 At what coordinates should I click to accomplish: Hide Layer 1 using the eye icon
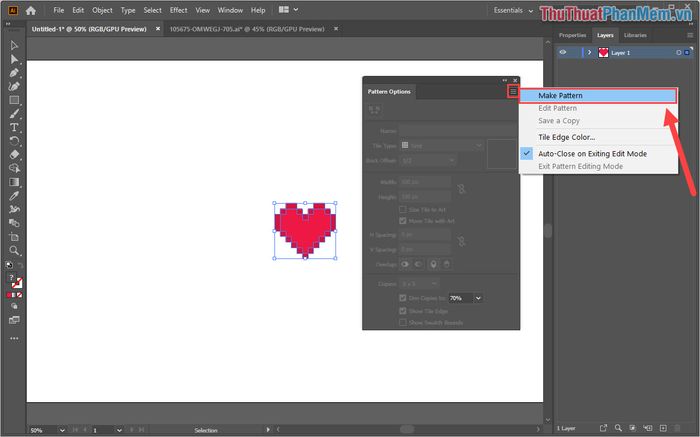564,52
